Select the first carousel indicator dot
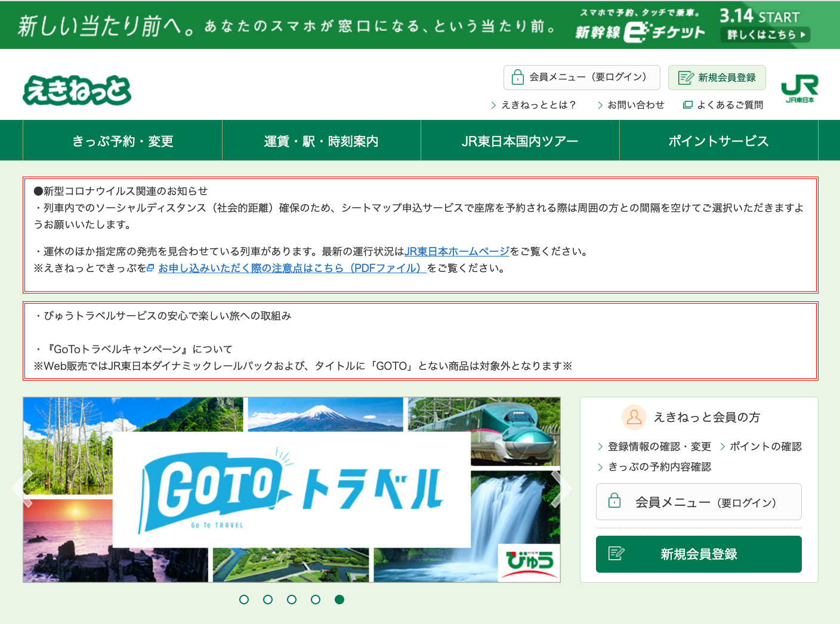 [244, 600]
